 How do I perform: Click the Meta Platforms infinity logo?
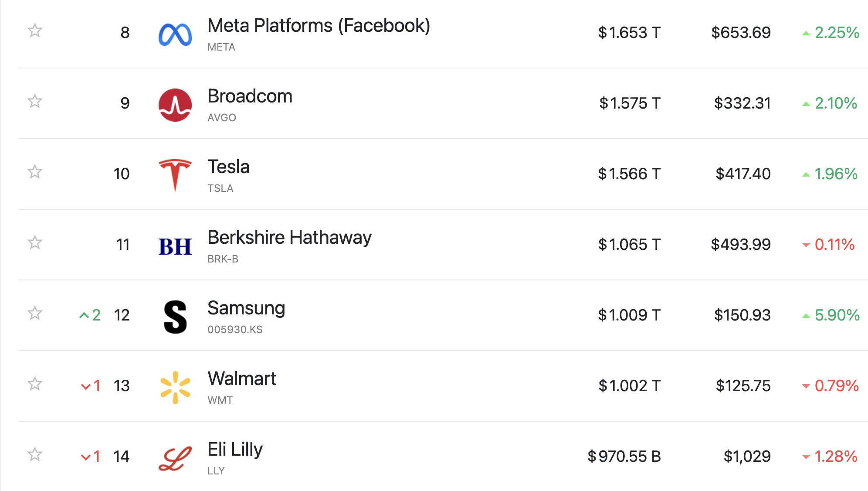[x=175, y=35]
